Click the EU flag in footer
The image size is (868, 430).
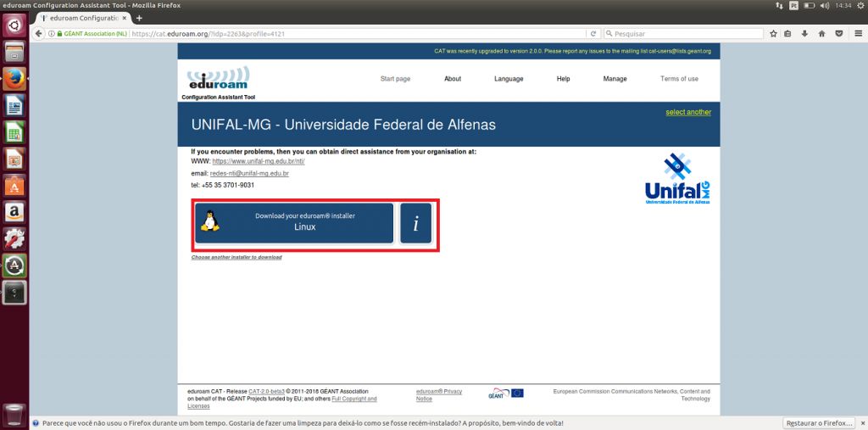pos(517,393)
